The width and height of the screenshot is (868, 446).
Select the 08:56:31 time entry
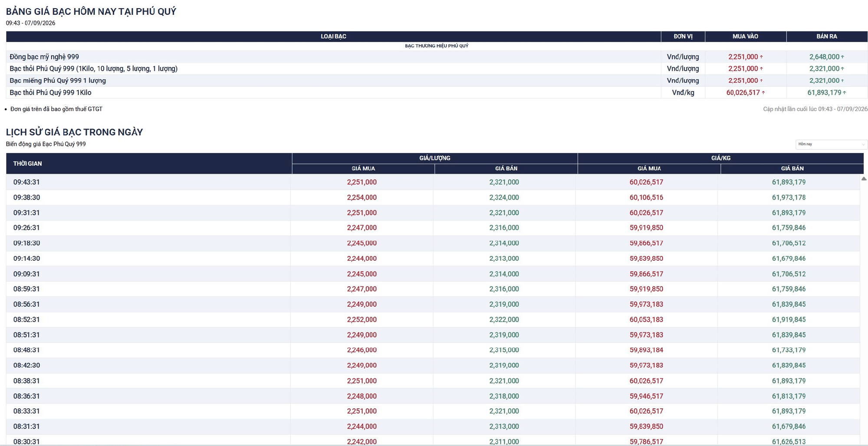[x=26, y=304]
